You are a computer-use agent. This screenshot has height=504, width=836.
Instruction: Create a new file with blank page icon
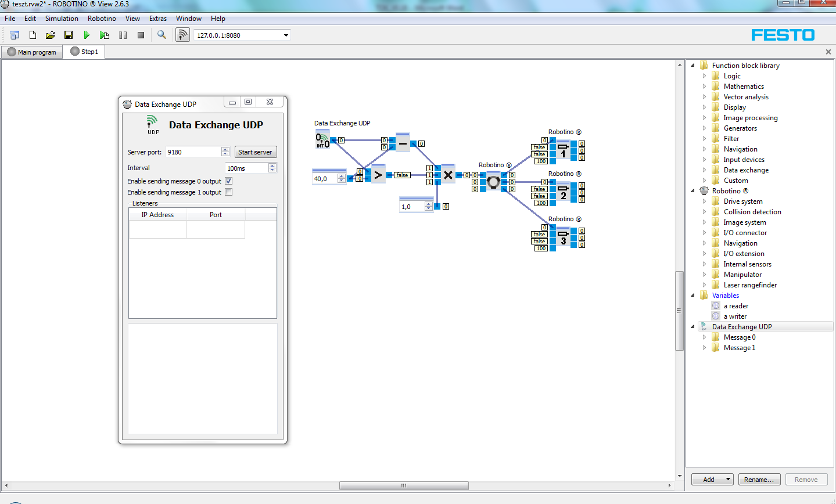pyautogui.click(x=33, y=35)
